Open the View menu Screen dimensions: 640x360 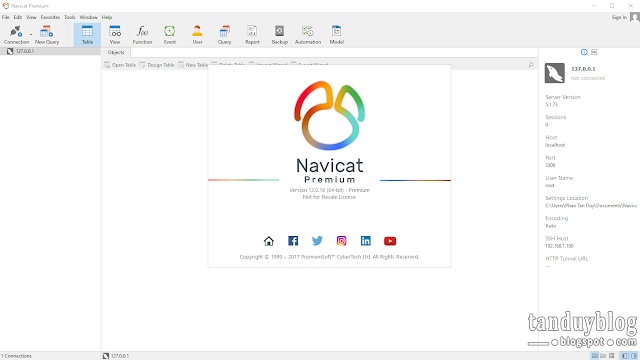[31, 17]
